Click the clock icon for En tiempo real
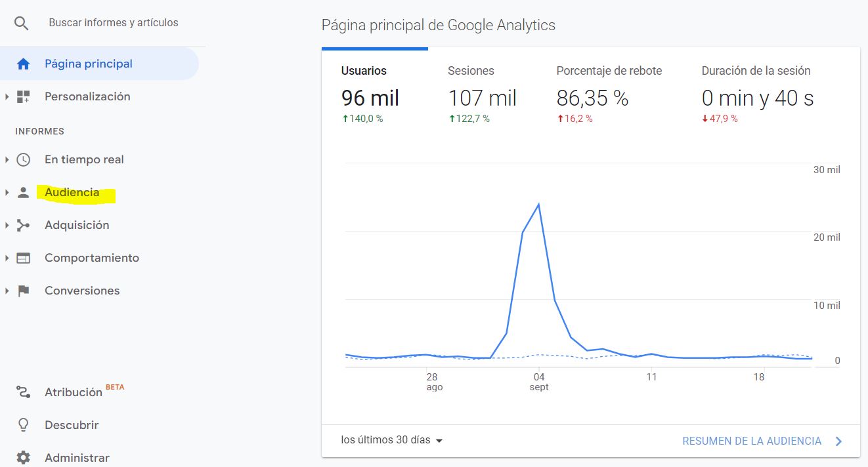This screenshot has width=868, height=467. tap(24, 159)
